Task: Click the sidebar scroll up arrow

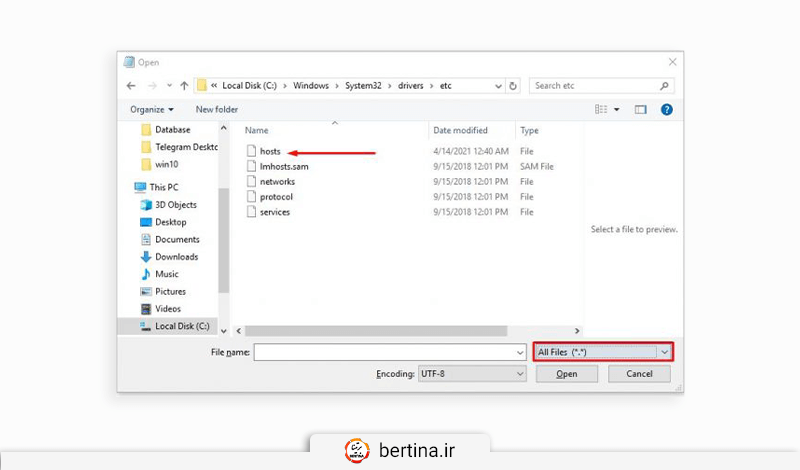Action: (x=223, y=129)
